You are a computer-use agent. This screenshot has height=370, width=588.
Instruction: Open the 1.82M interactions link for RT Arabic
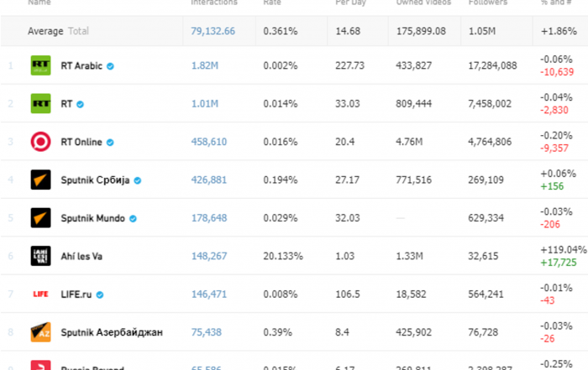click(205, 66)
